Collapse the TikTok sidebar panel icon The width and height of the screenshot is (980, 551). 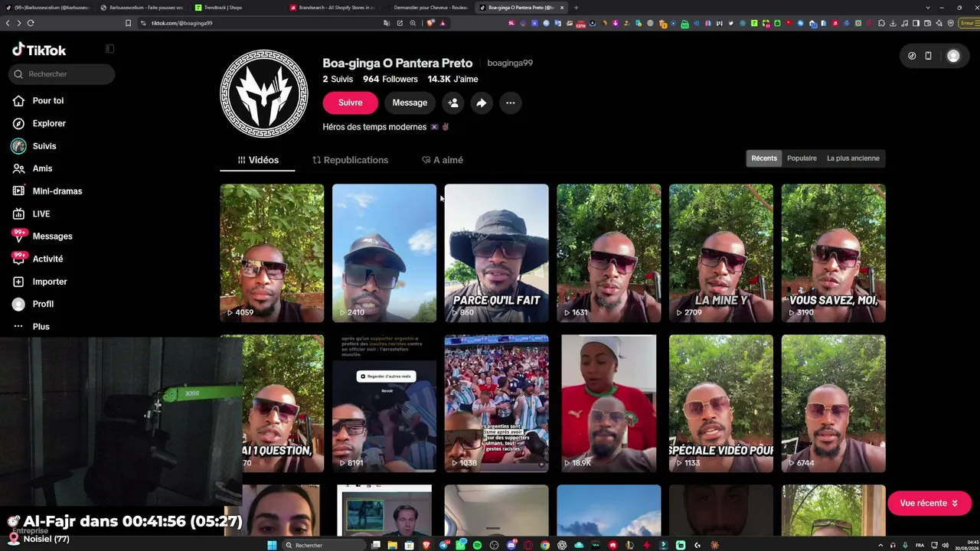pos(109,49)
